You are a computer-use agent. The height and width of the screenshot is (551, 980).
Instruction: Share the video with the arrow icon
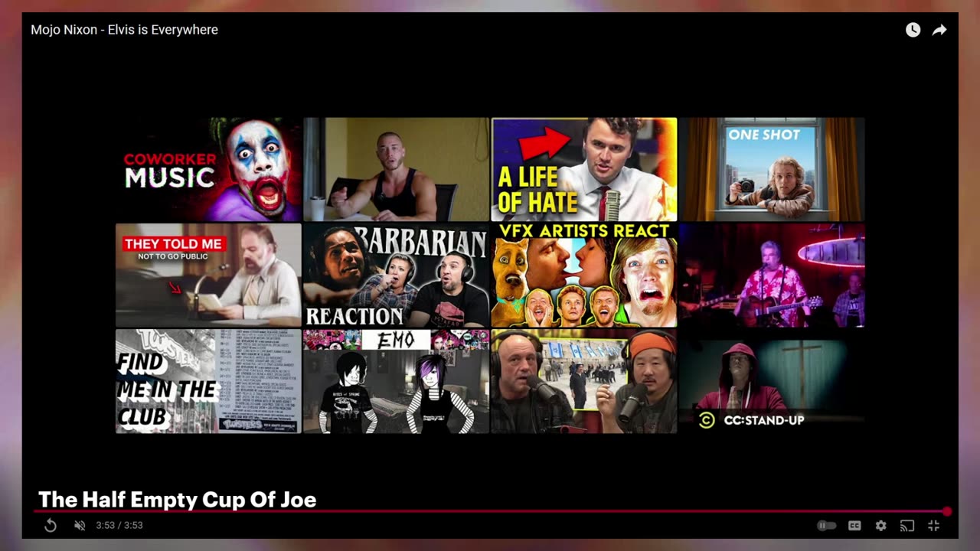tap(939, 30)
